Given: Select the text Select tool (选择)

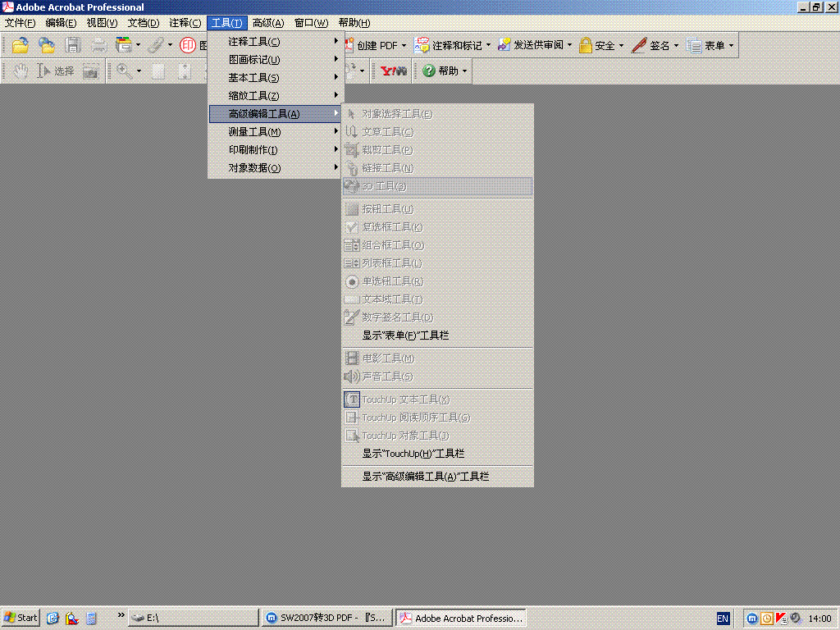Looking at the screenshot, I should pyautogui.click(x=56, y=71).
